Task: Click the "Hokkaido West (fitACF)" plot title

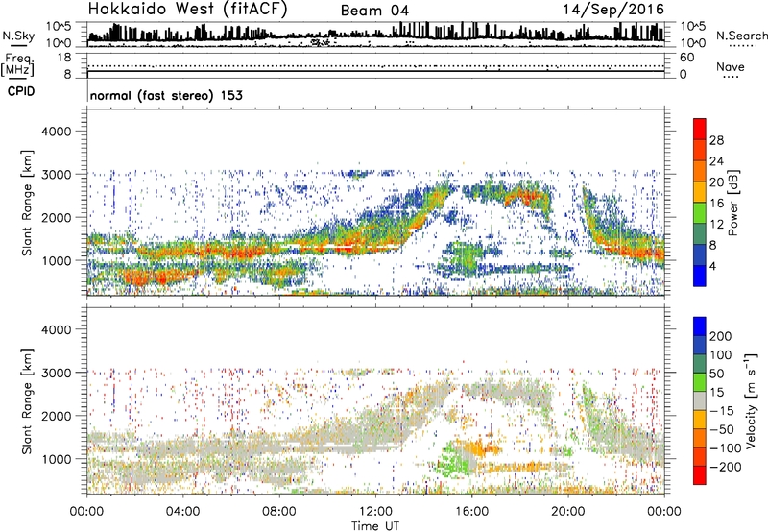Action: (x=187, y=10)
